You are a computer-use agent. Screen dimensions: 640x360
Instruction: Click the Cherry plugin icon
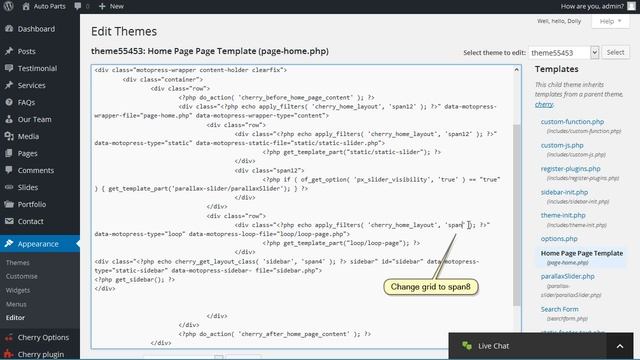(x=9, y=354)
